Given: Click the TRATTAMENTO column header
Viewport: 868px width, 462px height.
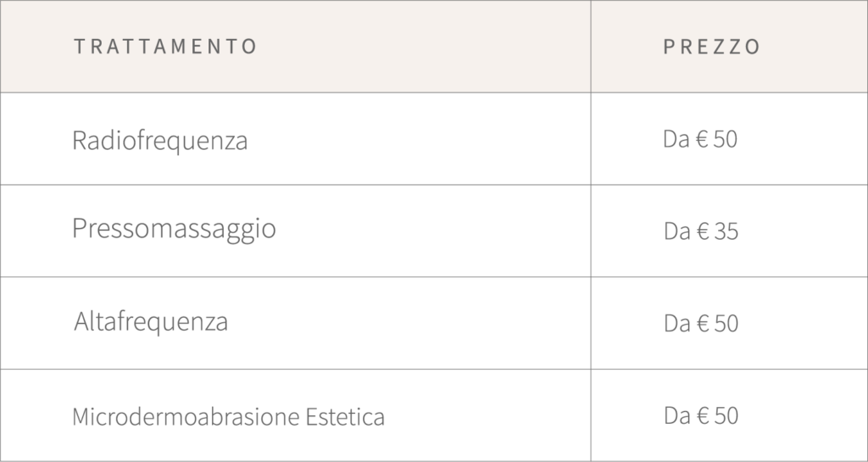Looking at the screenshot, I should click(165, 47).
